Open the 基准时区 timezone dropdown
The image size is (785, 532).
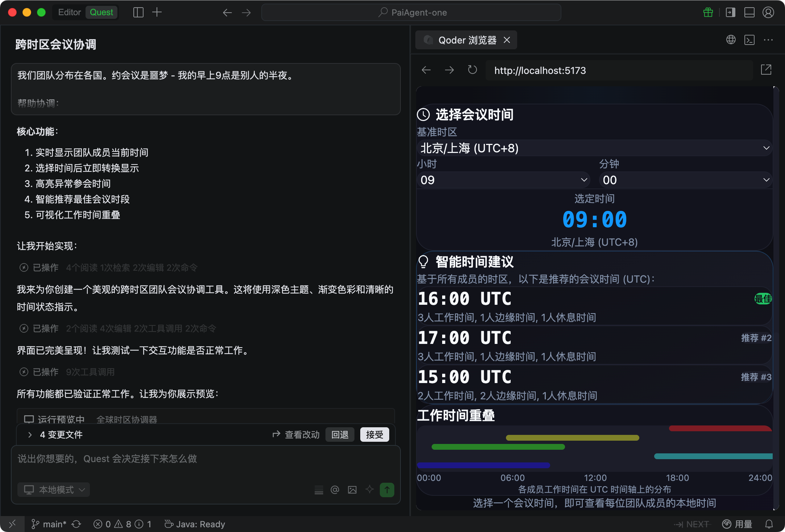(594, 148)
